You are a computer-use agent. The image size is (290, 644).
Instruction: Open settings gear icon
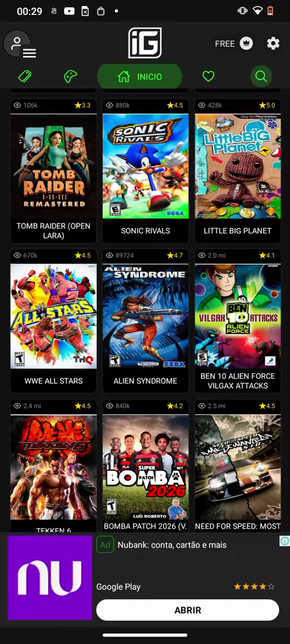pyautogui.click(x=273, y=43)
